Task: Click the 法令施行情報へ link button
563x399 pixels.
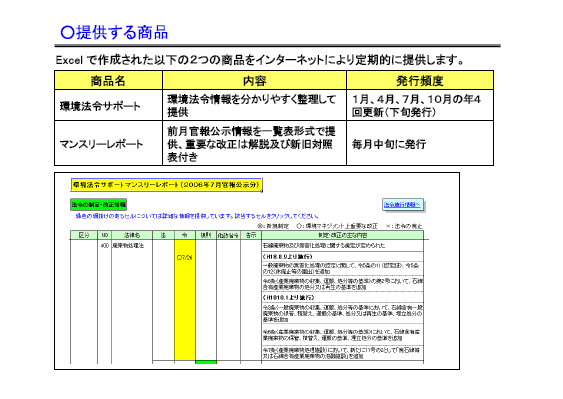Action: click(x=403, y=205)
